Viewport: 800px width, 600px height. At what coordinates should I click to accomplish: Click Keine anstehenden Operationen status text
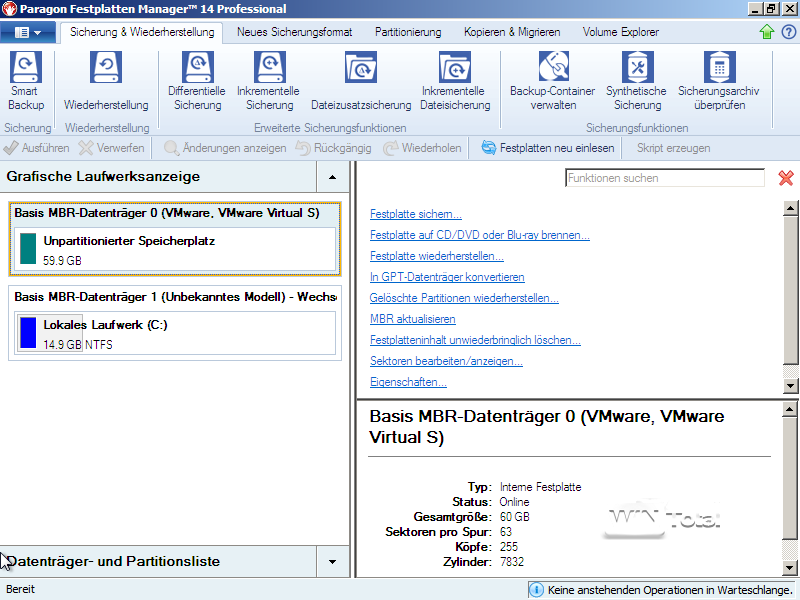(669, 590)
